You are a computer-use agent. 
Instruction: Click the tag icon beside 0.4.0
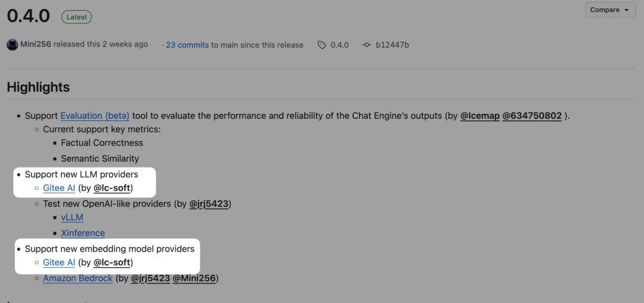tap(322, 45)
